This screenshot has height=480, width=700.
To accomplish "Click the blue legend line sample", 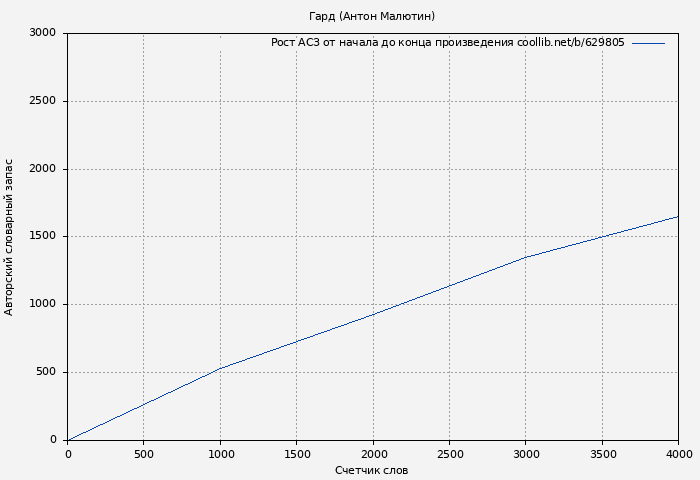I will [648, 43].
